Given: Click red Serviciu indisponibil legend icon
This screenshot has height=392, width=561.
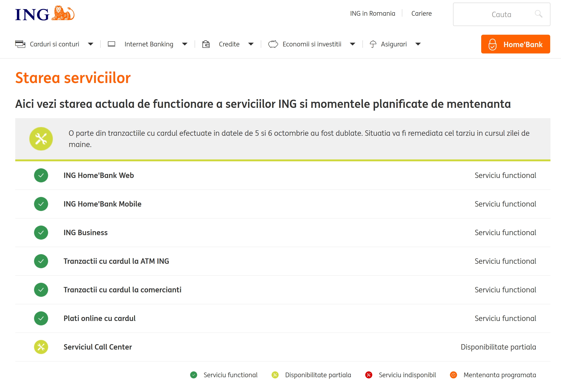Looking at the screenshot, I should tap(369, 375).
